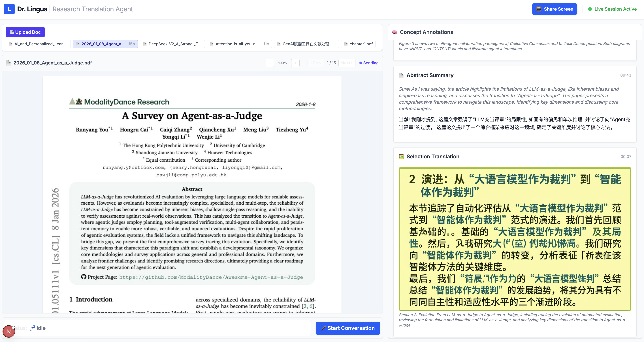Click the Start Conversation microphone button
Viewport: 644px width, 342px height.
347,328
